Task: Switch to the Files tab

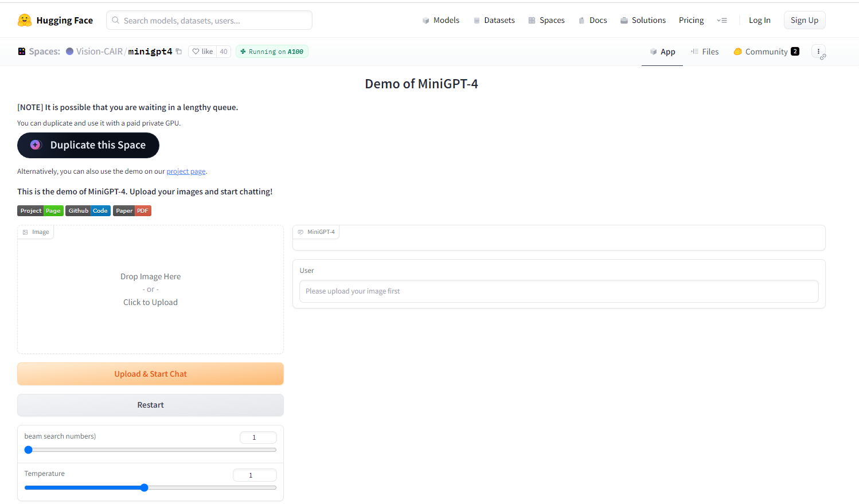Action: point(705,52)
